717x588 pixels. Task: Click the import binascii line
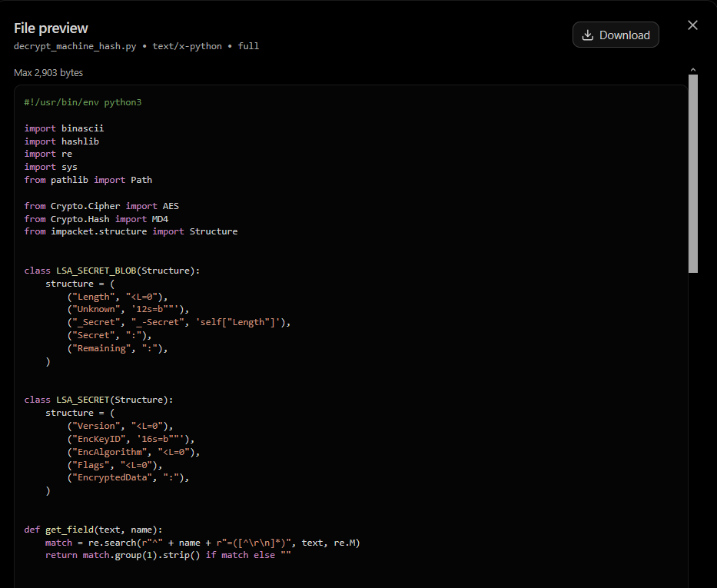[x=64, y=128]
